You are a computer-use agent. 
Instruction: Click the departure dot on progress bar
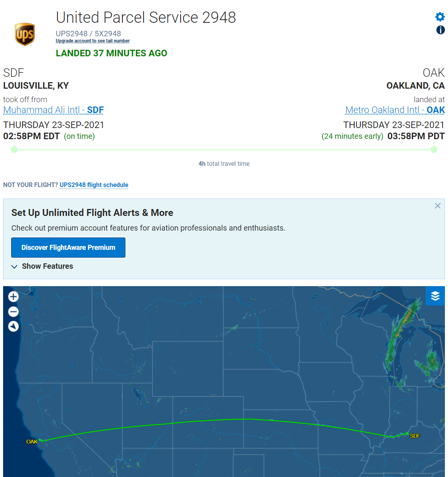pos(14,150)
